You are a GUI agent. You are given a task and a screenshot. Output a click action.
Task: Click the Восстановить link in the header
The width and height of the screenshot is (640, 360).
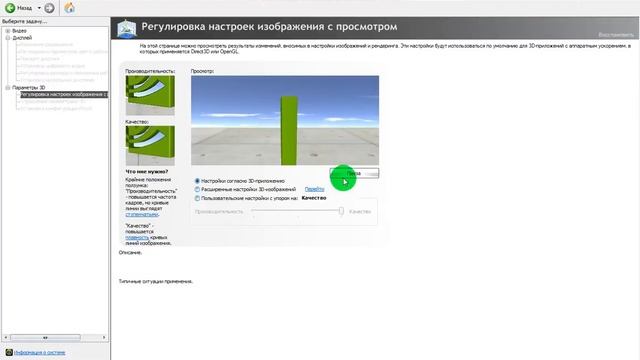coord(616,35)
